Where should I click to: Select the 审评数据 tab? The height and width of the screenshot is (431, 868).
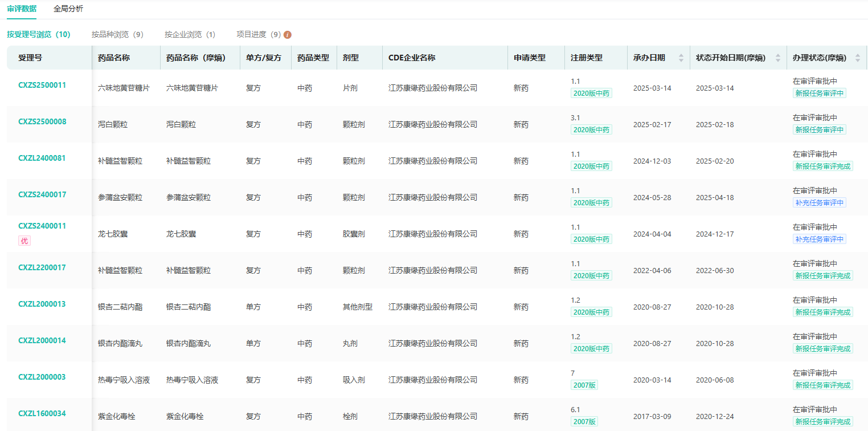(x=22, y=9)
